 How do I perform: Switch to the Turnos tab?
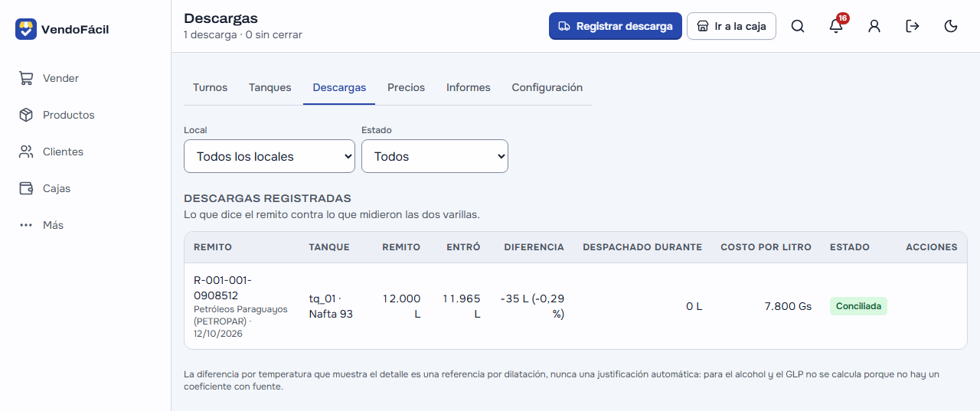click(210, 87)
